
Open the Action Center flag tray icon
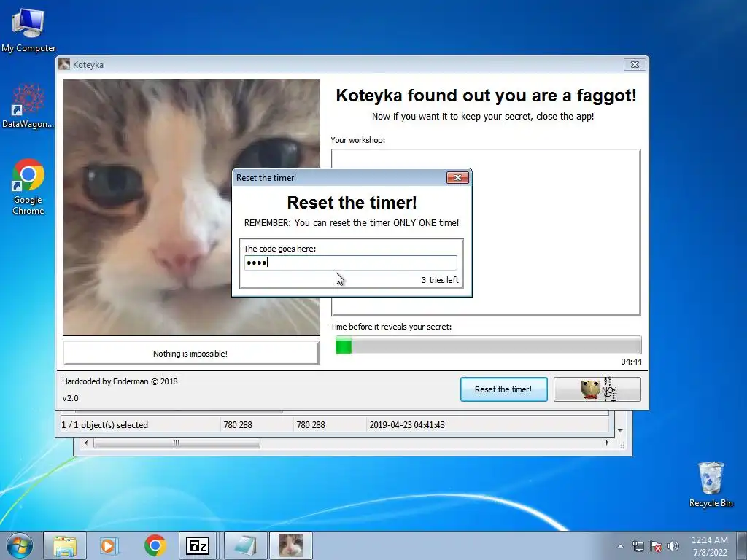click(x=656, y=546)
